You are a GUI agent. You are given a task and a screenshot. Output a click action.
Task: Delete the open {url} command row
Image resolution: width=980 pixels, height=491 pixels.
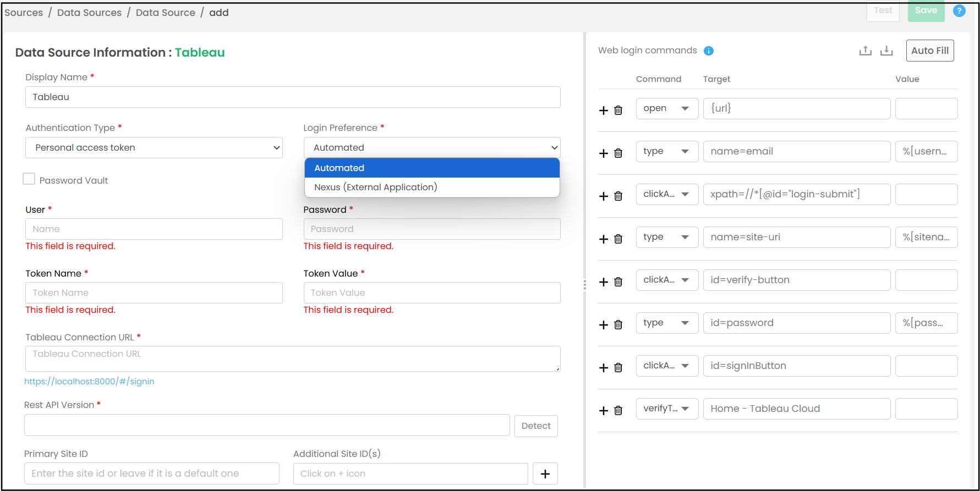click(x=618, y=111)
